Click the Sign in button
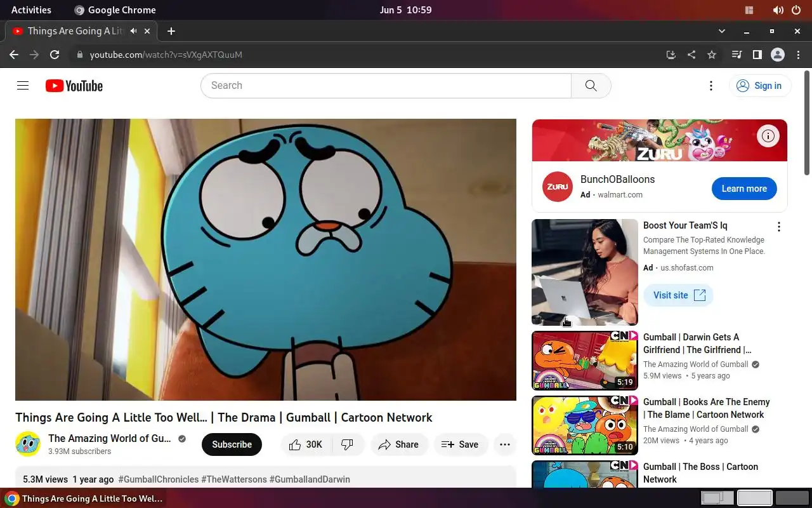 (760, 86)
